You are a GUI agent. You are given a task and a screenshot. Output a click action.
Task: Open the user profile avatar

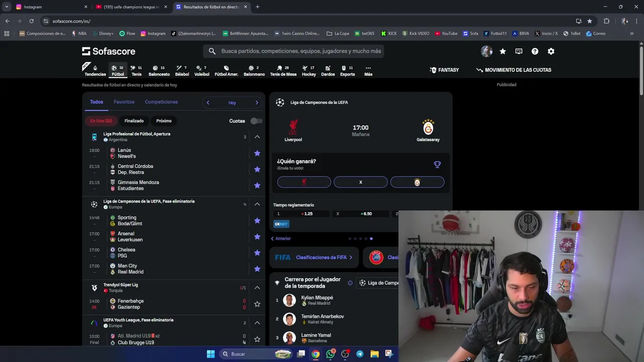(487, 51)
